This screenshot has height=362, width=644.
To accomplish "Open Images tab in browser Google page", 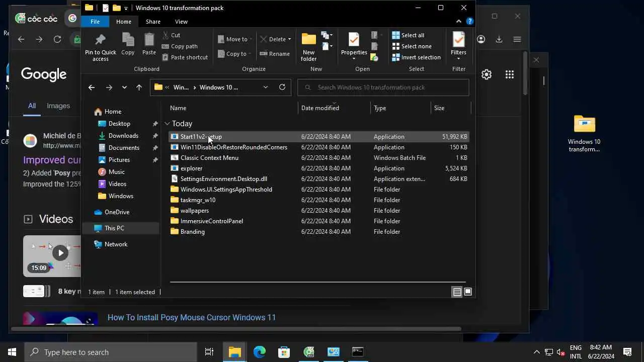I will pos(58,106).
